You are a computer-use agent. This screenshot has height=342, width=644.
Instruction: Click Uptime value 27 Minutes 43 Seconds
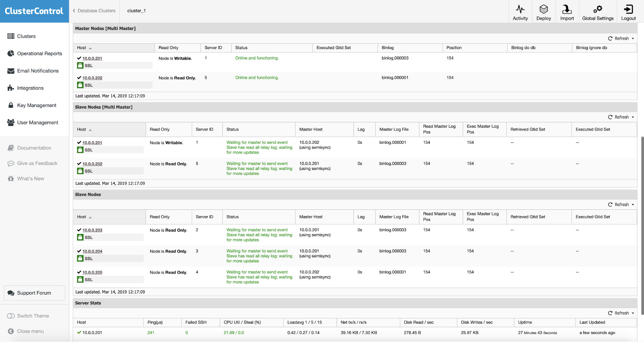[x=537, y=333]
